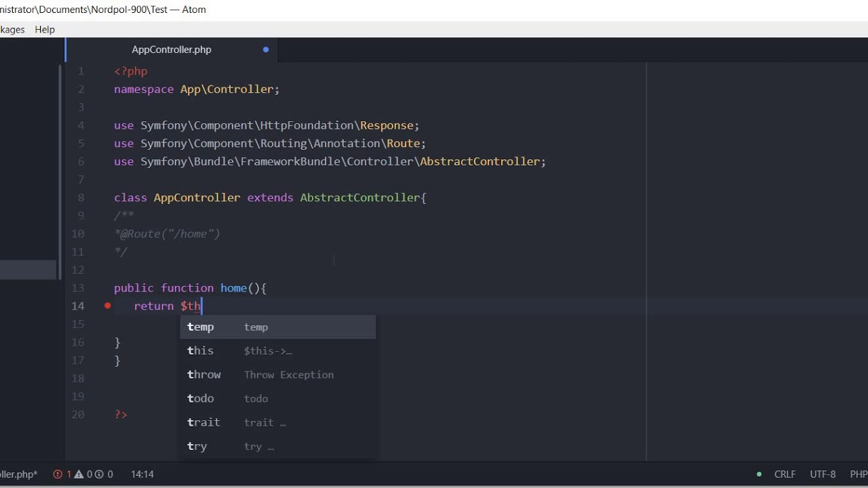The width and height of the screenshot is (868, 488).
Task: Click line number 13 in gutter
Action: pyautogui.click(x=78, y=288)
